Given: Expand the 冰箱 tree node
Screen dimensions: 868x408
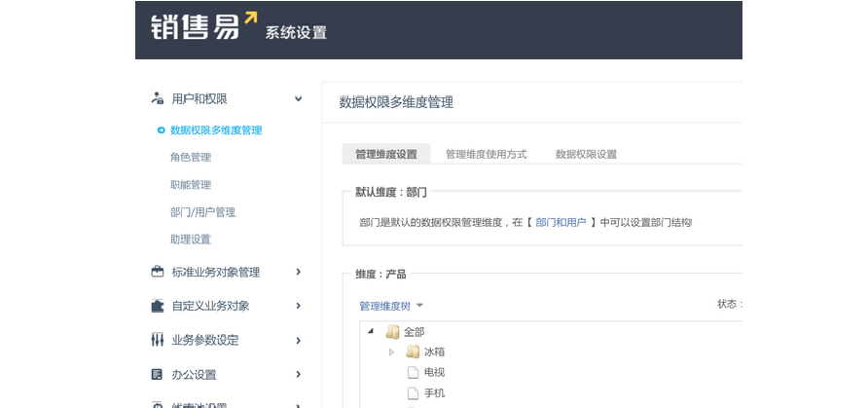Looking at the screenshot, I should point(391,352).
